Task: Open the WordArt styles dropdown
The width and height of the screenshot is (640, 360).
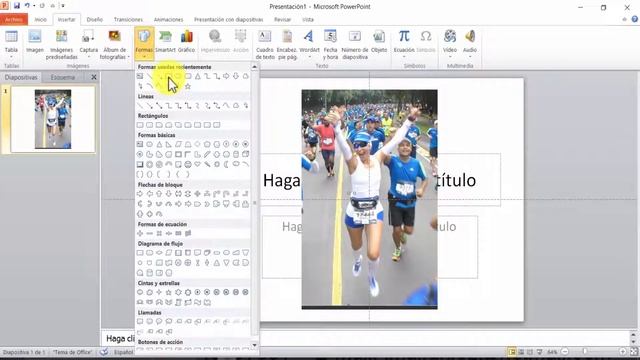Action: pos(309,45)
